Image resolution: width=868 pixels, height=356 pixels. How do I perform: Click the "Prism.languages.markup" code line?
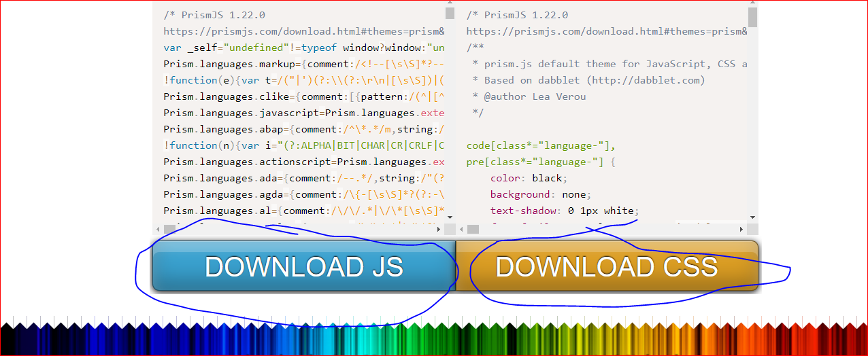point(304,64)
